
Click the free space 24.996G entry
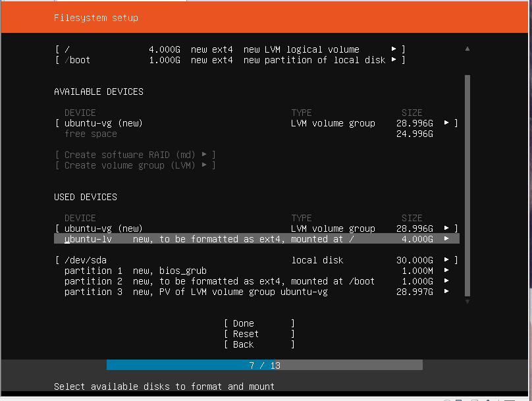(x=249, y=134)
